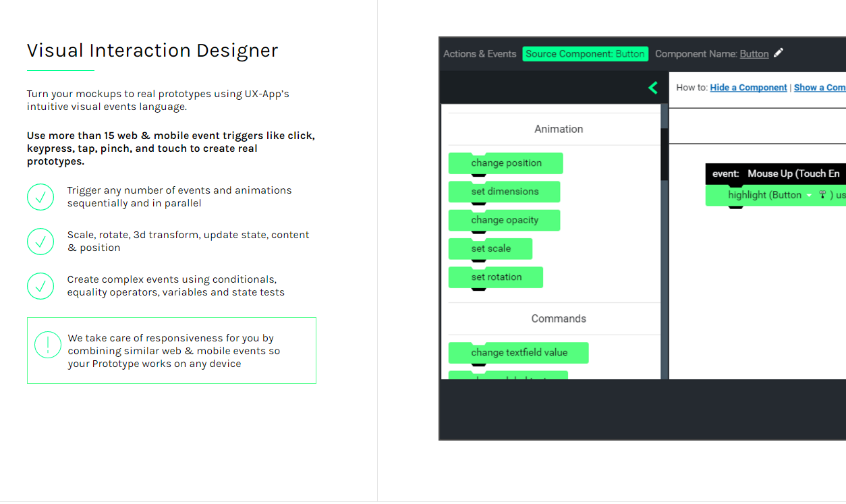
Task: Select the set rotation block
Action: 496,277
